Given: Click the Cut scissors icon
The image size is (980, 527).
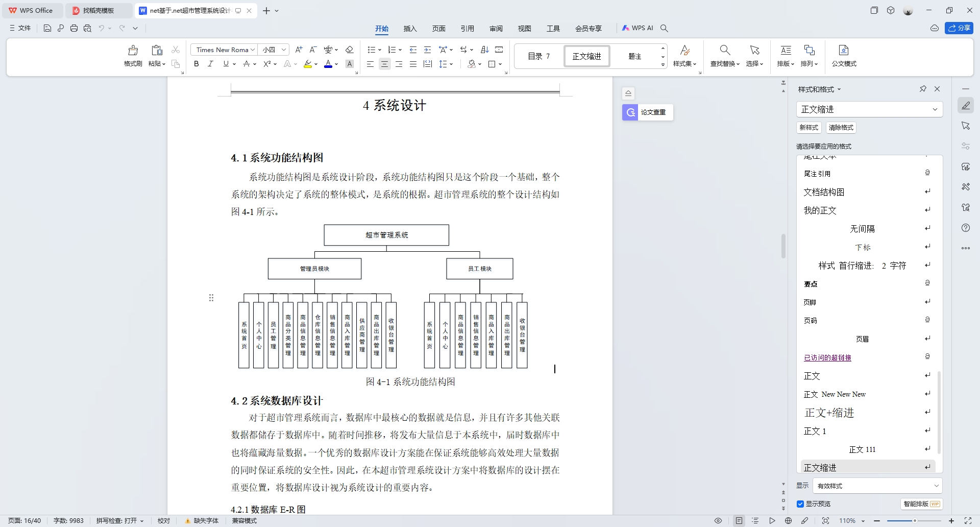Looking at the screenshot, I should [176, 50].
